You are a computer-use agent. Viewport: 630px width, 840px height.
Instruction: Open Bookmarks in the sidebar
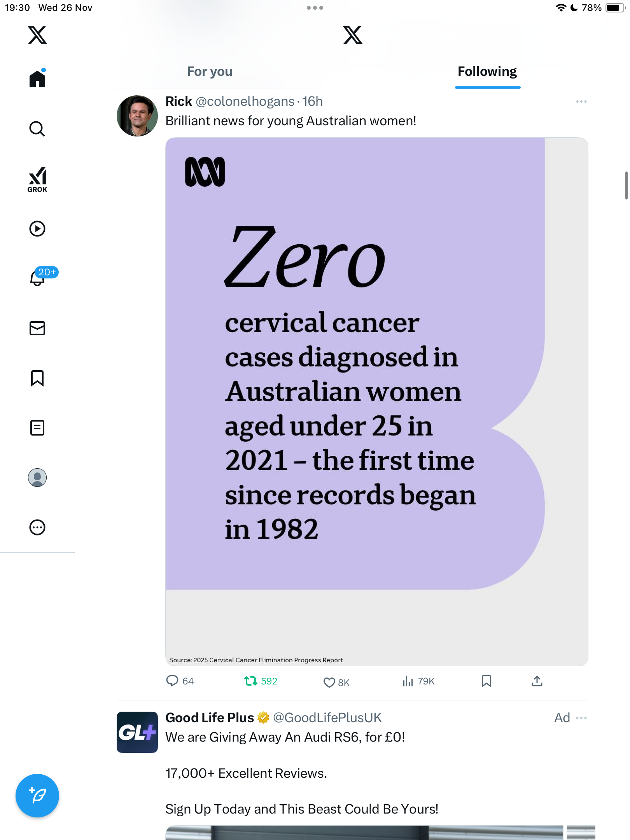click(37, 378)
